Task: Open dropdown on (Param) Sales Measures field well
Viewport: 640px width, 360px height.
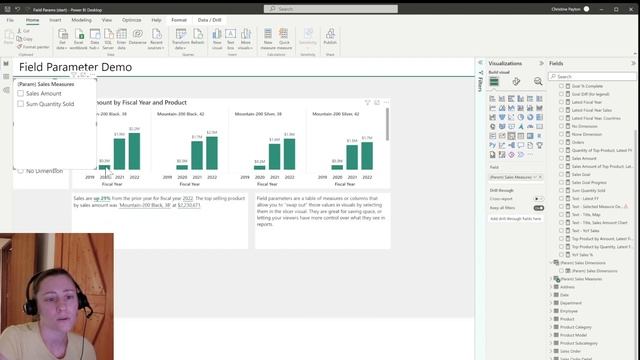Action: tap(535, 177)
